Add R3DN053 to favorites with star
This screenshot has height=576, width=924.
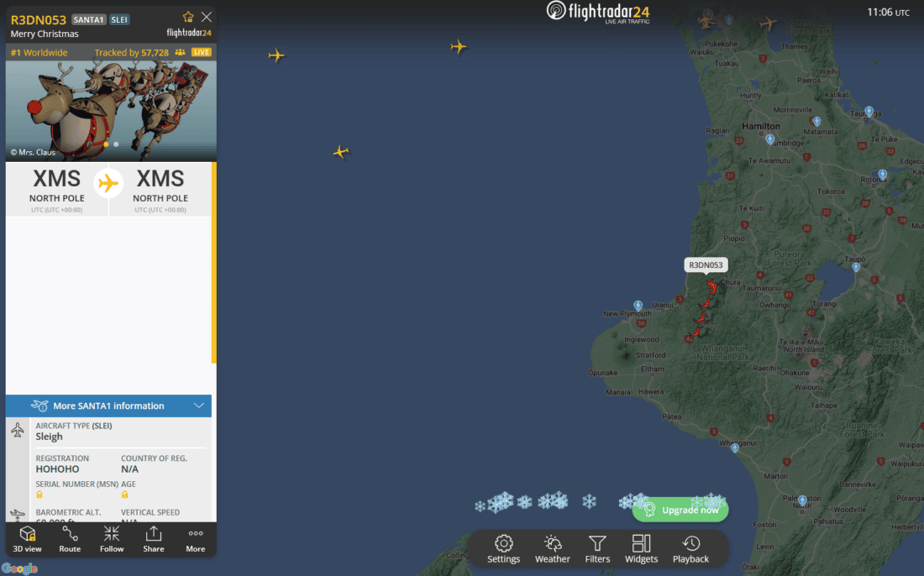click(188, 17)
